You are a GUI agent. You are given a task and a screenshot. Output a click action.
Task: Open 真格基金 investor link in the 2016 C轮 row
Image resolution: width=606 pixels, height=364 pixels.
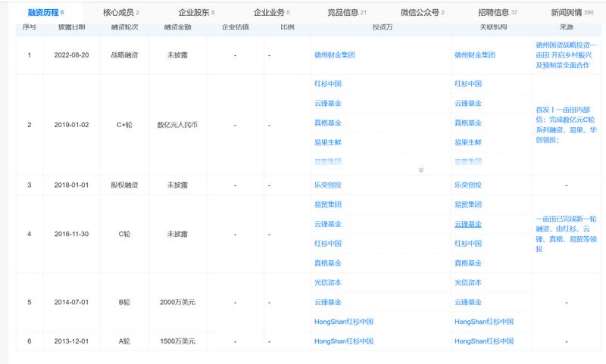pos(328,263)
